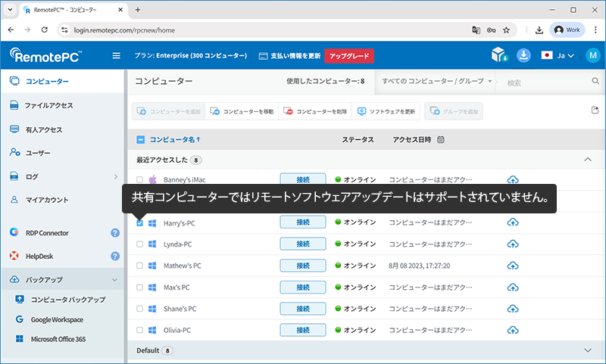Click the backup cloud icon for Harry's-PC
The height and width of the screenshot is (364, 606).
[513, 222]
